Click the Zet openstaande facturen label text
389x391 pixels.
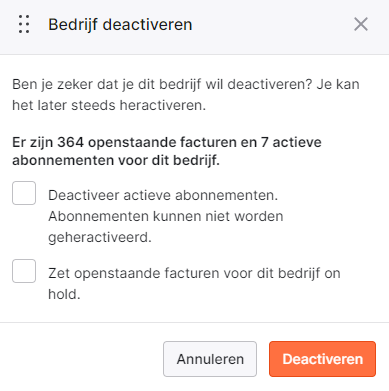194,284
